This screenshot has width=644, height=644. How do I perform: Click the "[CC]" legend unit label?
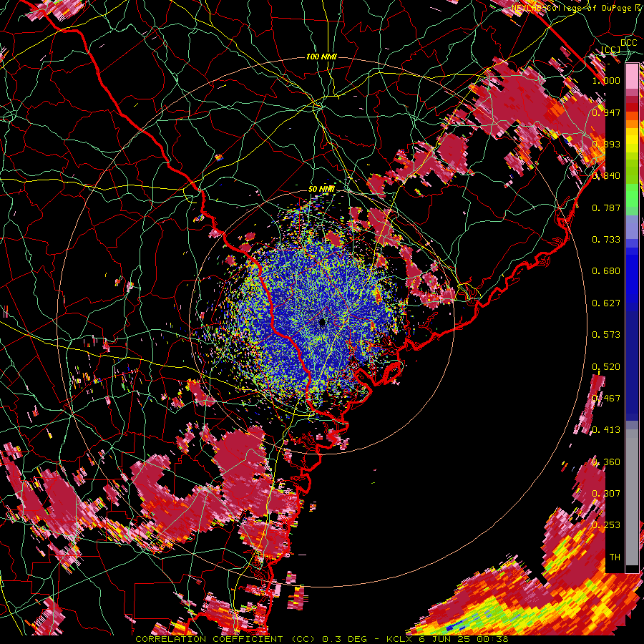[x=610, y=50]
